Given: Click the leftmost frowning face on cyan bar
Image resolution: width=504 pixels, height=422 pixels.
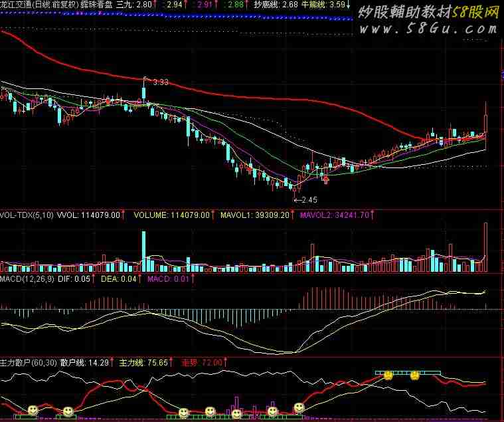Looking at the screenshot, I should pos(388,375).
